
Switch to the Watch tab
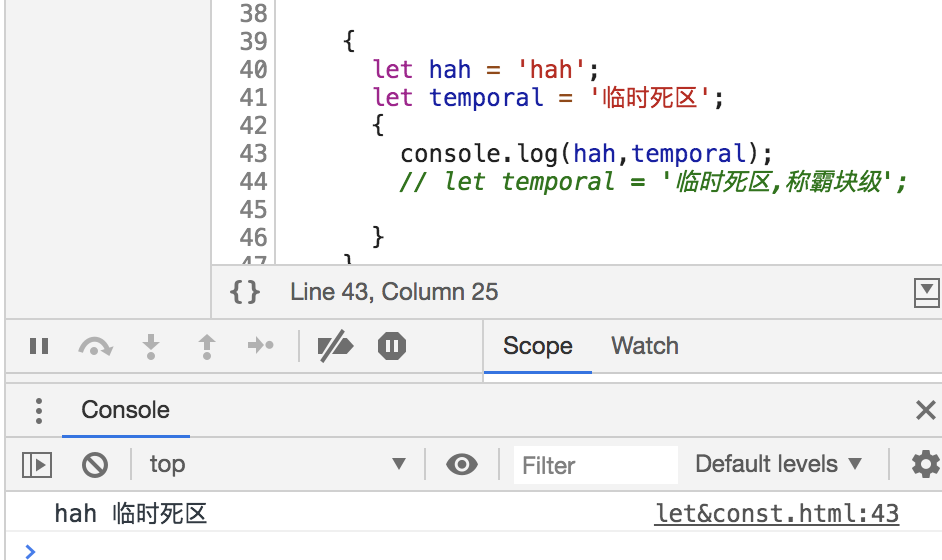(x=645, y=346)
